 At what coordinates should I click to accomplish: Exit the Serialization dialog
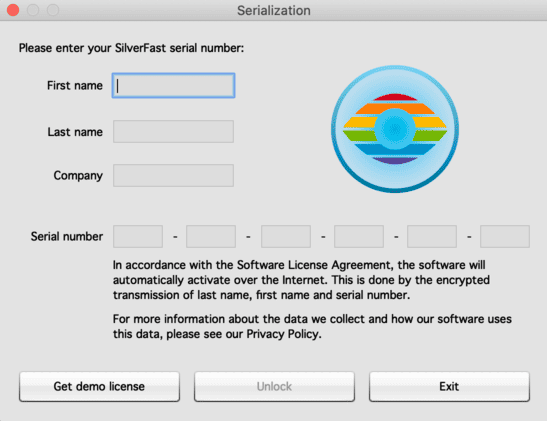[449, 386]
